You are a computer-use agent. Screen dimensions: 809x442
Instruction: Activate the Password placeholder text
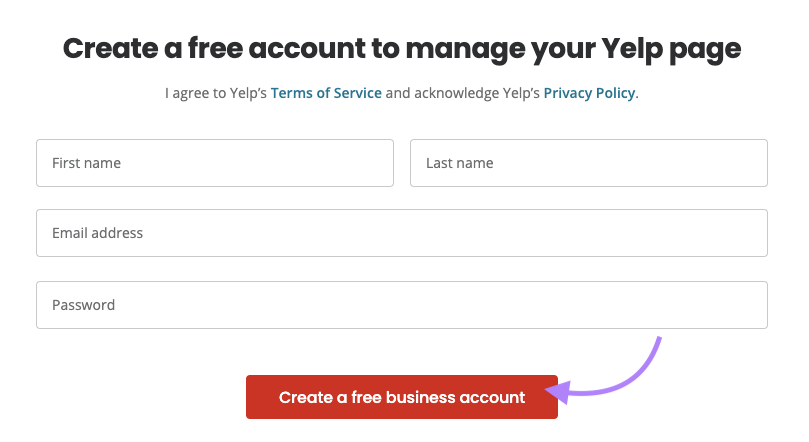(x=83, y=305)
